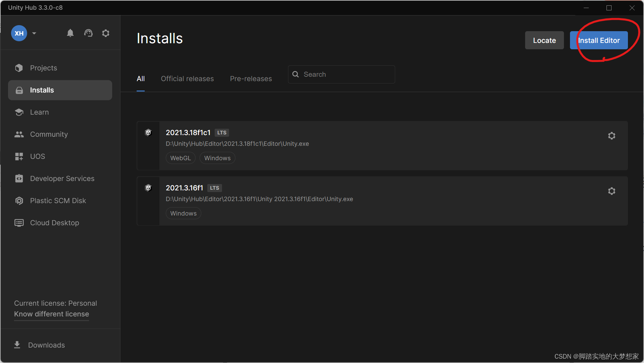The image size is (644, 363).
Task: Expand the account dropdown arrow
Action: click(34, 33)
